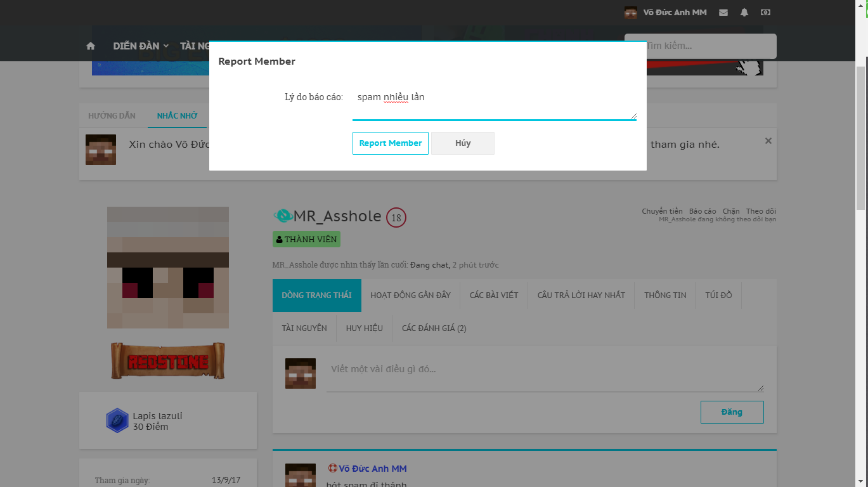868x487 pixels.
Task: Click the Chặn link
Action: pyautogui.click(x=731, y=211)
